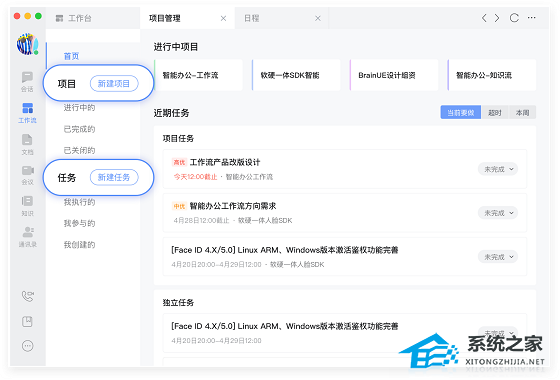Screen dimensions: 560x380
Task: Click the bookmark icon in sidebar
Action: (x=28, y=321)
